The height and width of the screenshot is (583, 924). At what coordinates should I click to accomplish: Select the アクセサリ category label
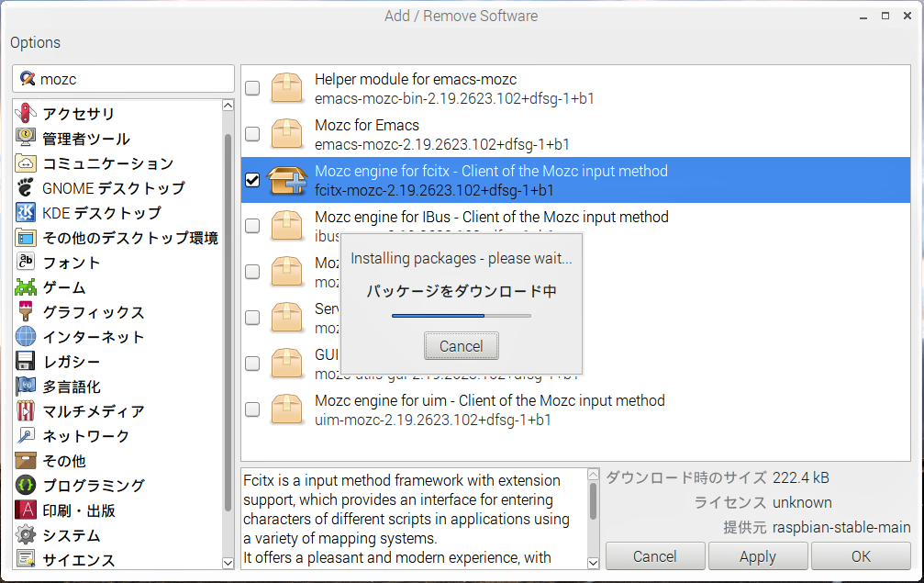(78, 114)
